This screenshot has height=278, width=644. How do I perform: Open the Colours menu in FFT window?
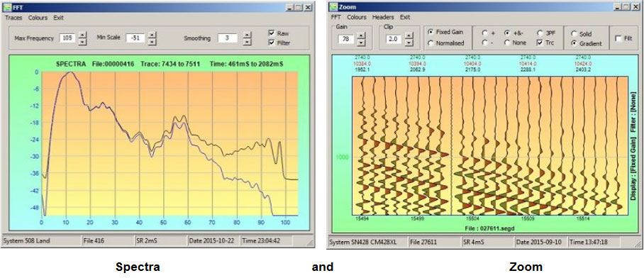[38, 18]
